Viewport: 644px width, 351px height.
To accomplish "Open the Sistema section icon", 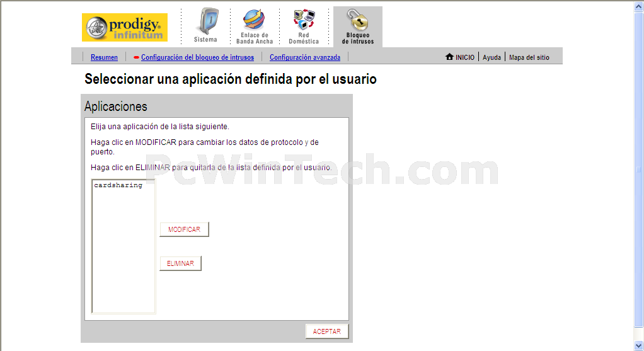I will (x=207, y=21).
